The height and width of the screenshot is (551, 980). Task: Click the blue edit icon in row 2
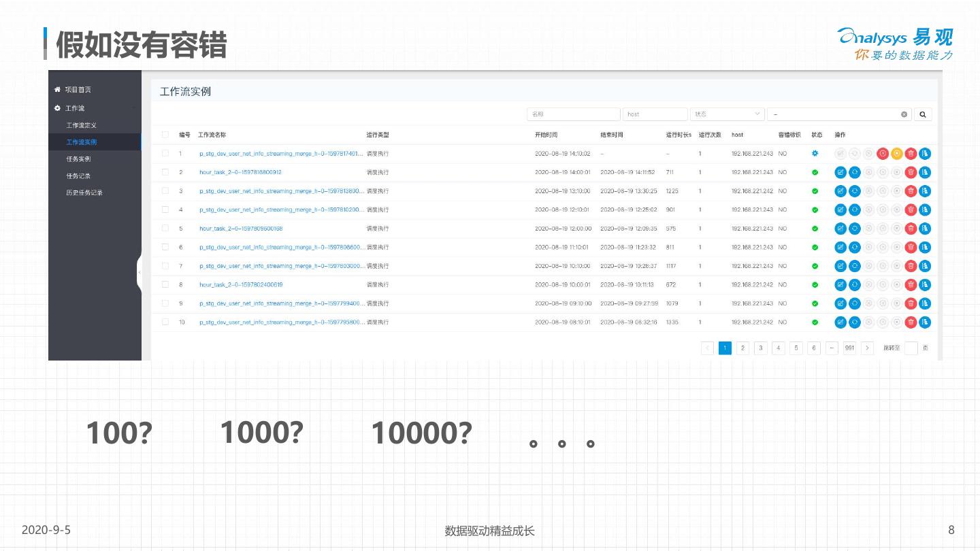840,173
